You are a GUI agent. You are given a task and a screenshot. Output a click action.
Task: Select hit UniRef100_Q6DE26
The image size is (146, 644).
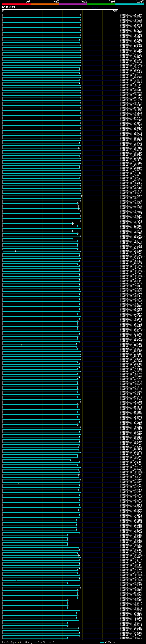click(x=131, y=281)
